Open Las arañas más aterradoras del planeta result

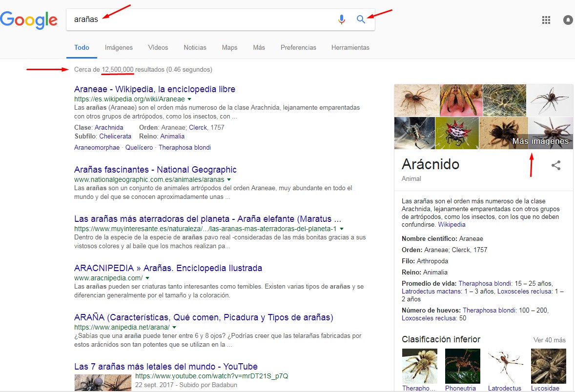point(207,219)
